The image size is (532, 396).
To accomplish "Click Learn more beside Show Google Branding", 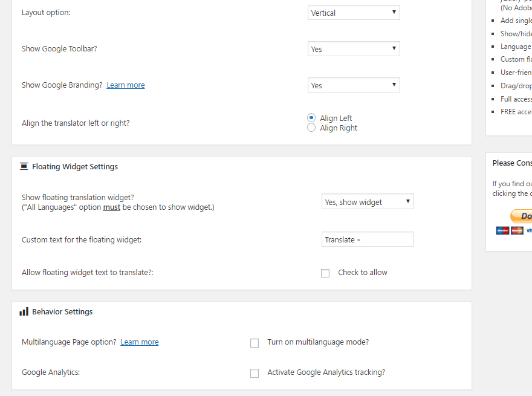I will 125,85.
